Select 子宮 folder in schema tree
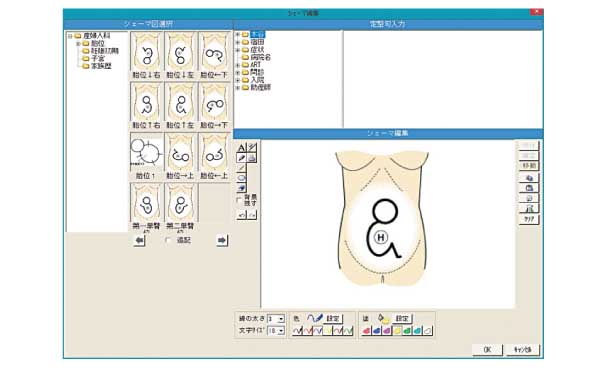 [98, 59]
